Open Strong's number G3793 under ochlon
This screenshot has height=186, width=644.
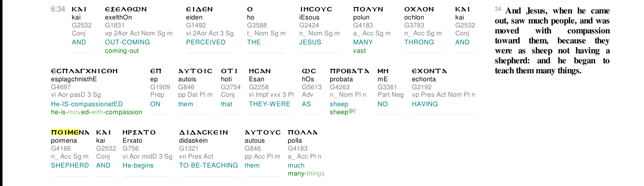tap(414, 25)
